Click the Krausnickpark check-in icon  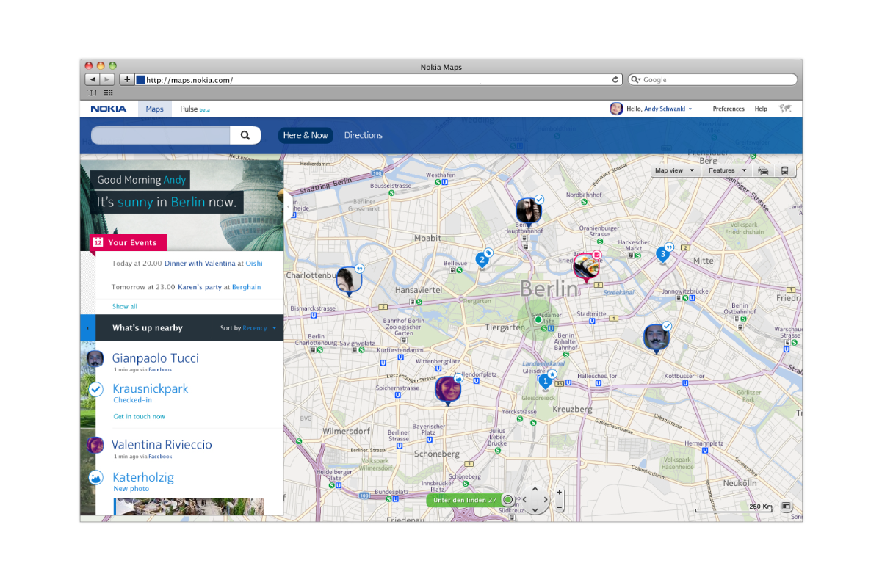tap(96, 389)
